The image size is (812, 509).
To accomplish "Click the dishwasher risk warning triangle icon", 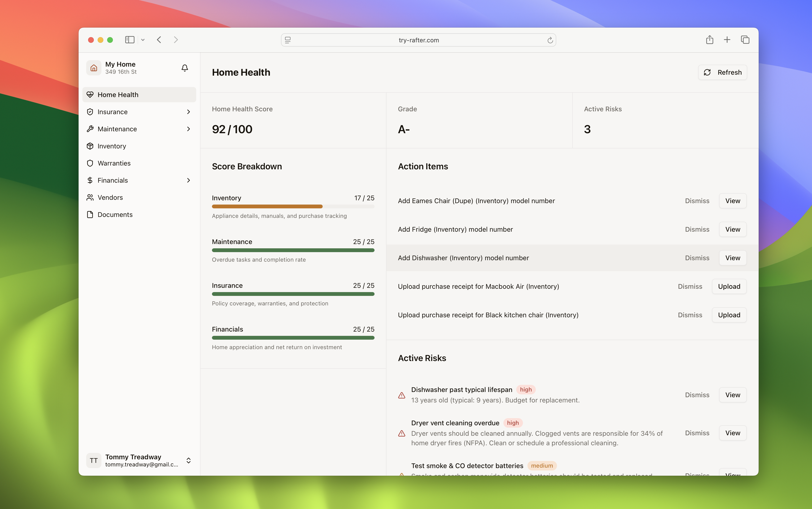I will coord(402,395).
